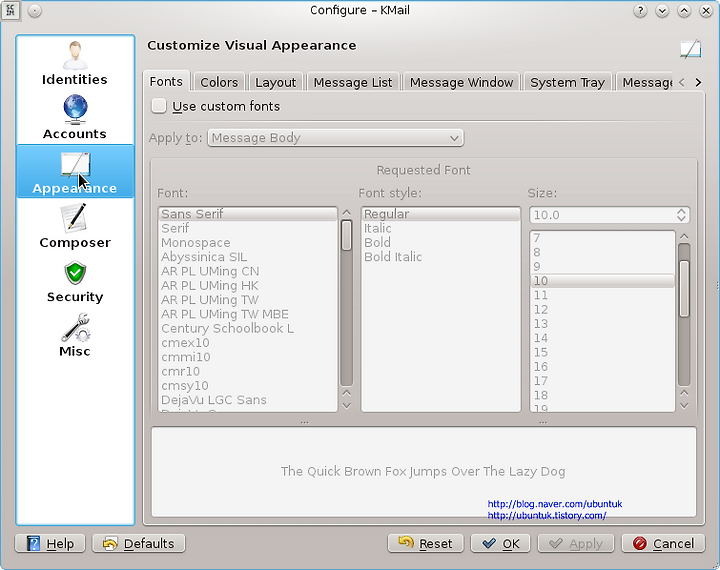Select cmex10 font

[248, 343]
